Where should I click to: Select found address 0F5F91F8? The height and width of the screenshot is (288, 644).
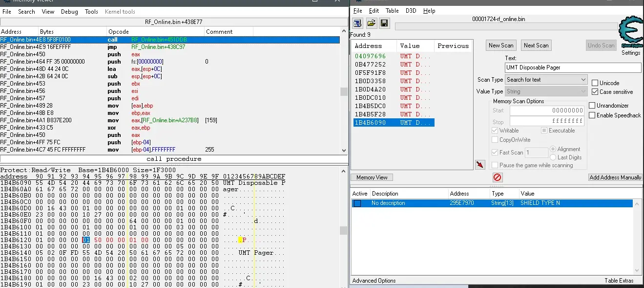click(394, 73)
